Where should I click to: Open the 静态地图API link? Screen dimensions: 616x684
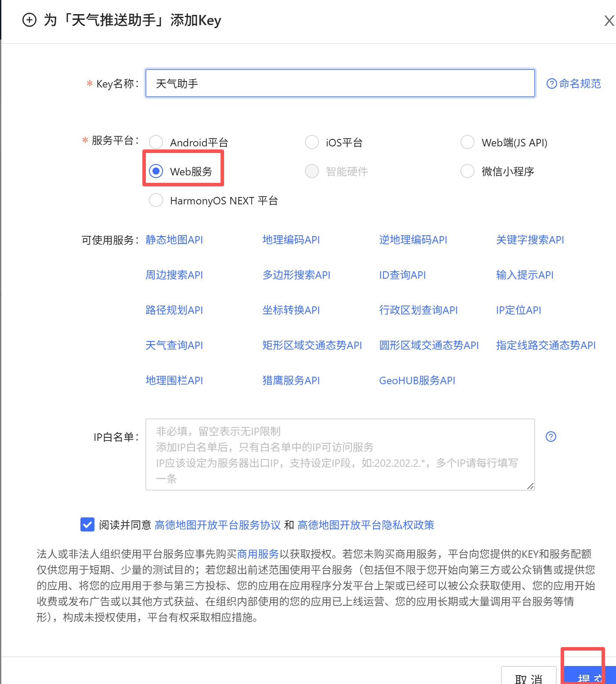[x=174, y=240]
